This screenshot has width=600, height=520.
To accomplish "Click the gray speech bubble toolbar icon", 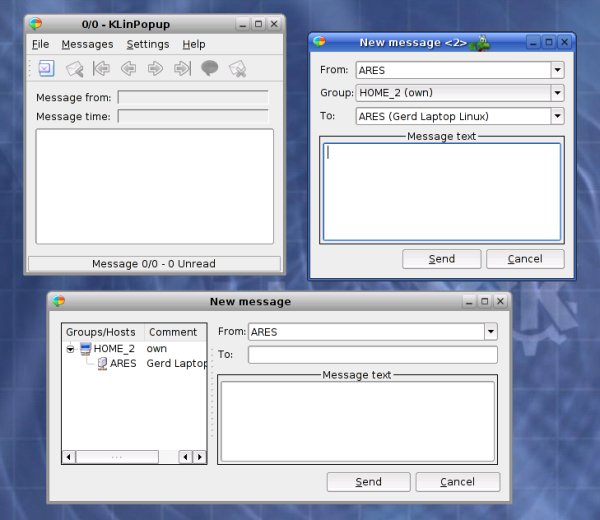I will [210, 68].
